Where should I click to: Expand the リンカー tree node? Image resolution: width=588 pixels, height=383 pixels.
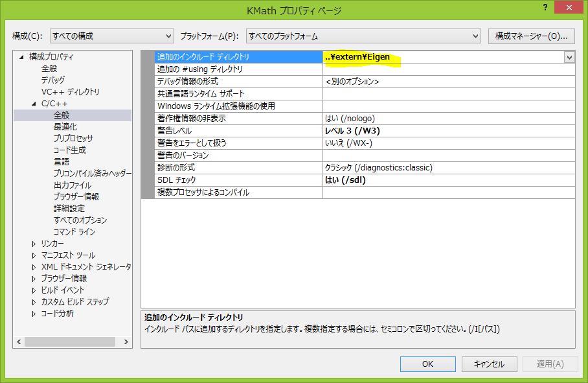click(34, 244)
